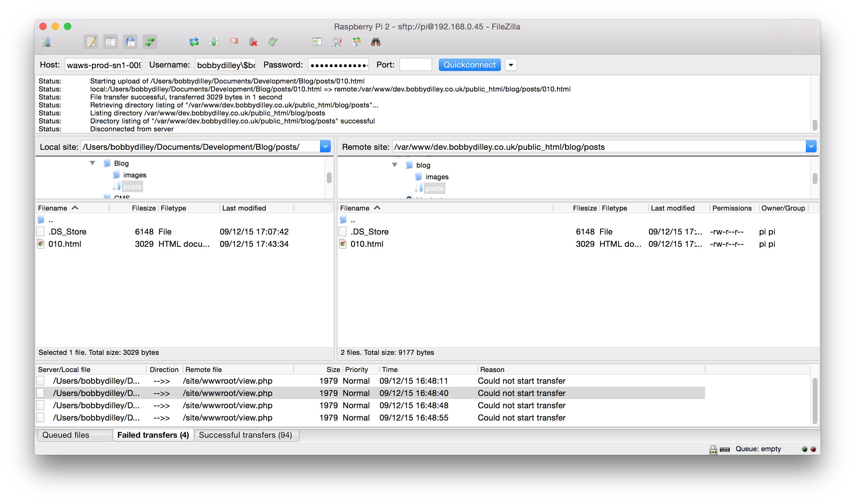This screenshot has width=855, height=504.
Task: Click the Port input field
Action: (x=416, y=65)
